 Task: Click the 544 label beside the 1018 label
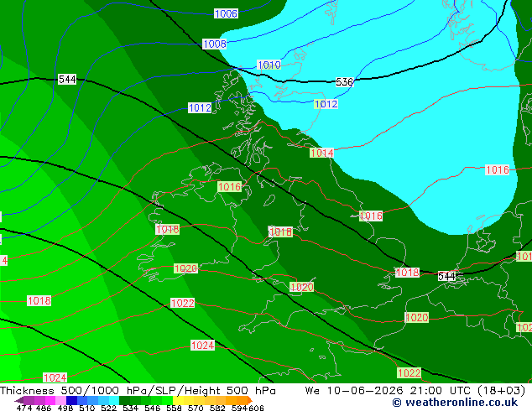tap(446, 276)
